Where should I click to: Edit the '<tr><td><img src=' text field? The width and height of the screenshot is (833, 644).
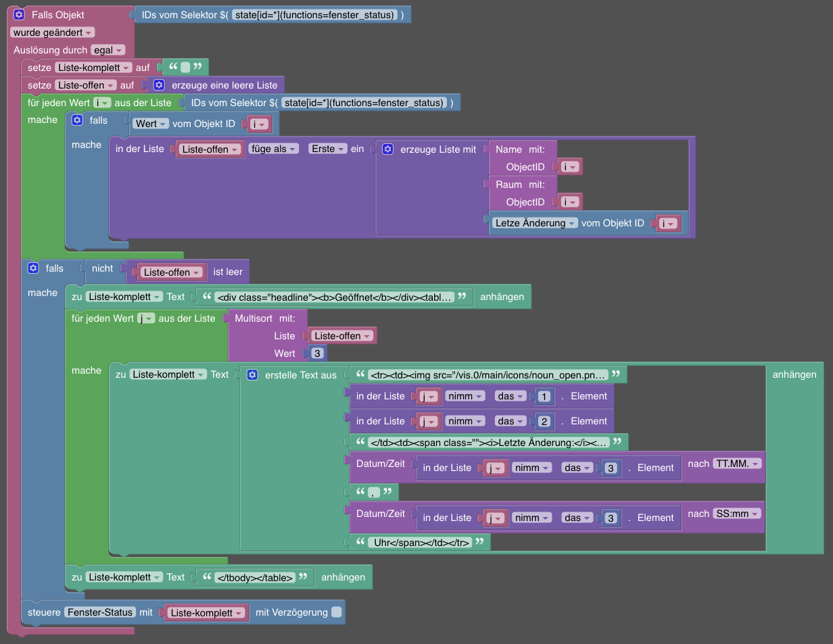487,374
